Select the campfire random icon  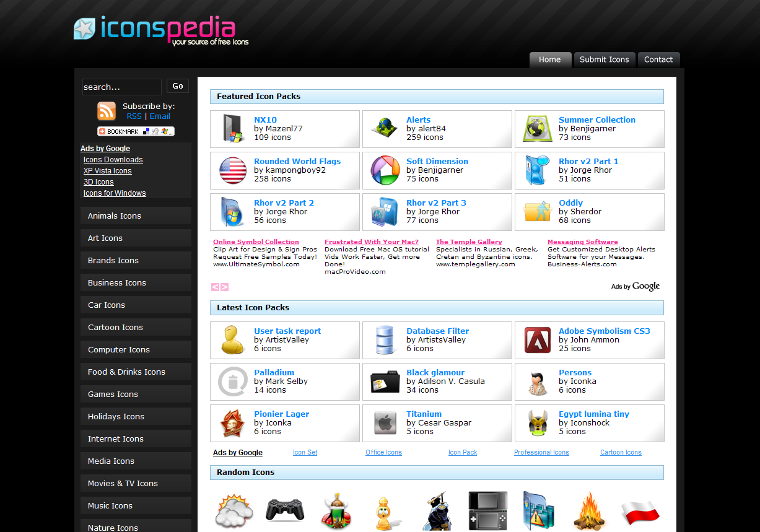click(x=588, y=512)
